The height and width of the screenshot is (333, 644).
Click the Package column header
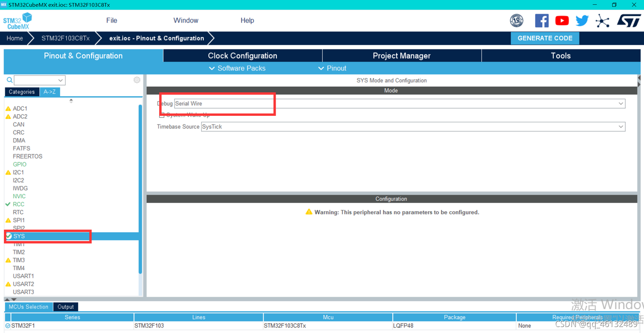pos(454,317)
